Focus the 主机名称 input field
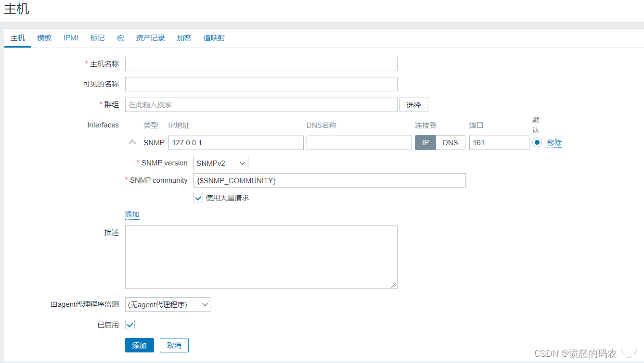The image size is (644, 363). pos(261,64)
